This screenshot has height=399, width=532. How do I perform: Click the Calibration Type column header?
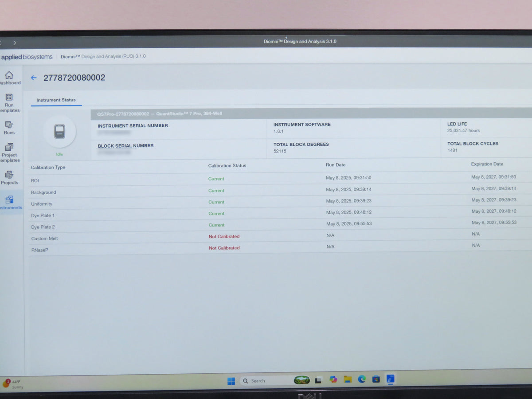(48, 168)
